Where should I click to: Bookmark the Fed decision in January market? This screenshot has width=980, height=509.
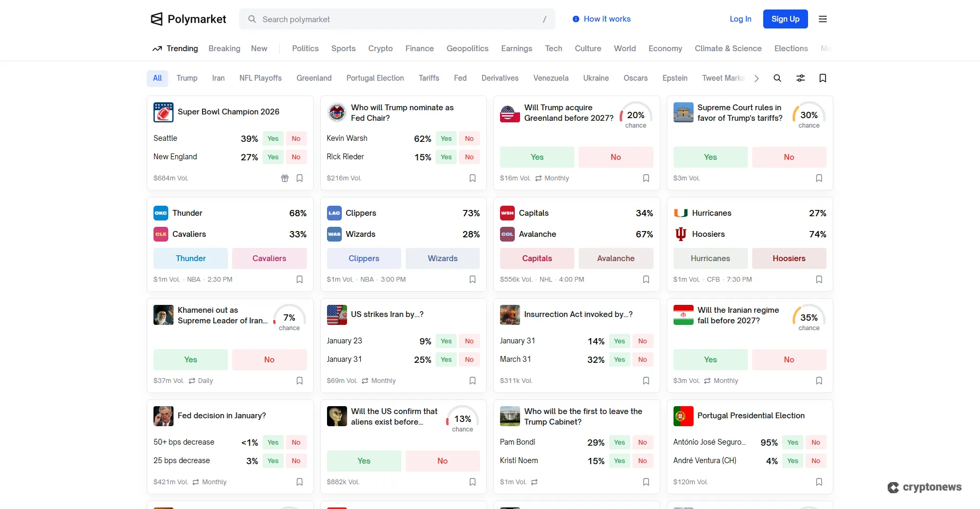tap(300, 482)
